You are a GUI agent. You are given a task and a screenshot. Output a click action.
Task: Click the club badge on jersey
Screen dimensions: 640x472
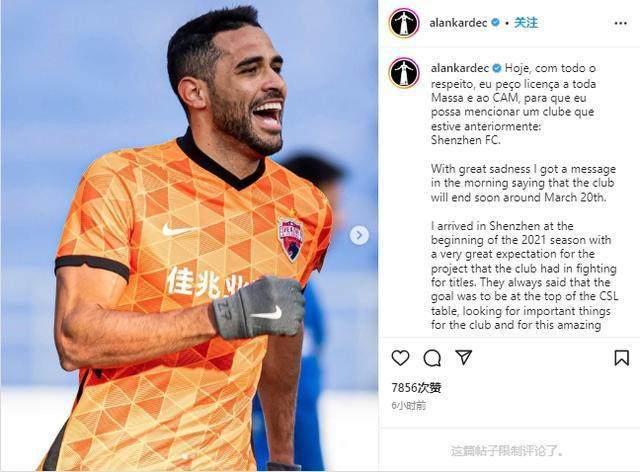click(x=291, y=240)
